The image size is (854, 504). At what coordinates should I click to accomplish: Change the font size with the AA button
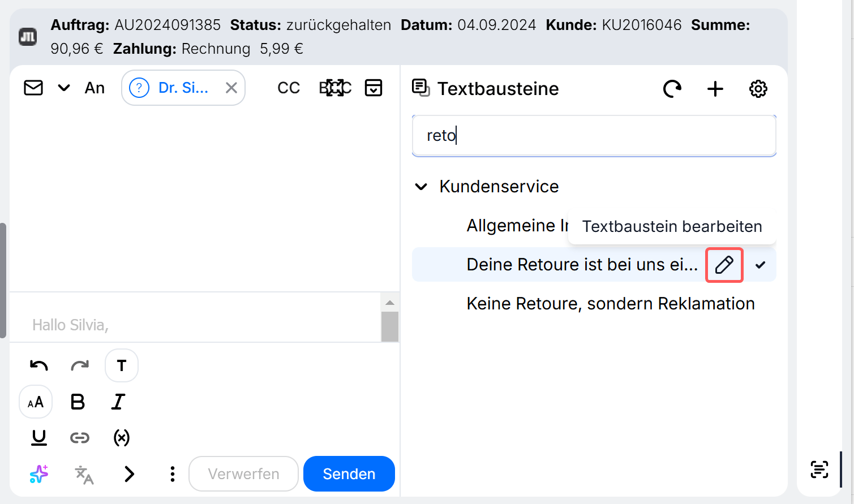point(36,402)
